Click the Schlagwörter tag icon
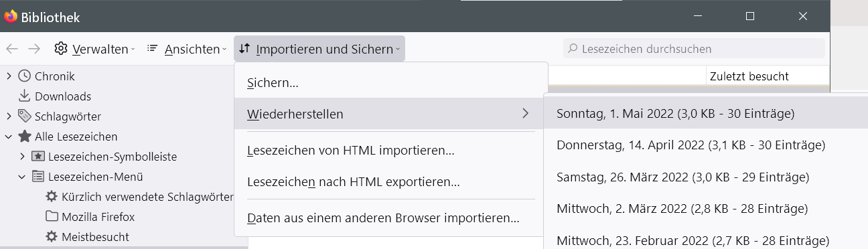Image resolution: width=868 pixels, height=249 pixels. [25, 116]
